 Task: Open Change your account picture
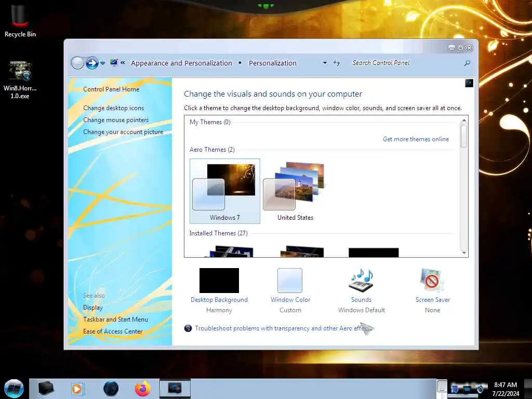click(x=123, y=132)
